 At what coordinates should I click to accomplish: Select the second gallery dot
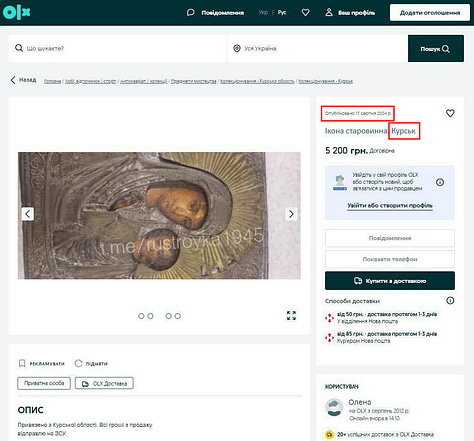pos(150,316)
